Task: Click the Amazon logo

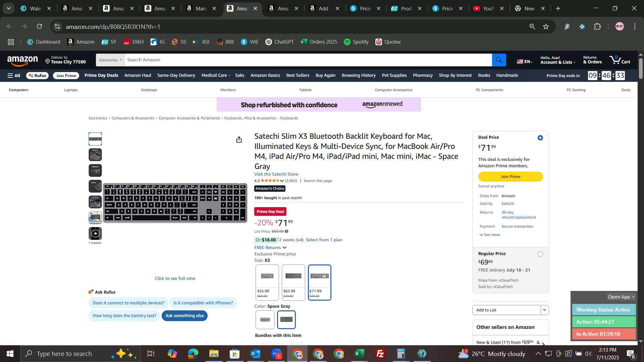Action: 22,61
